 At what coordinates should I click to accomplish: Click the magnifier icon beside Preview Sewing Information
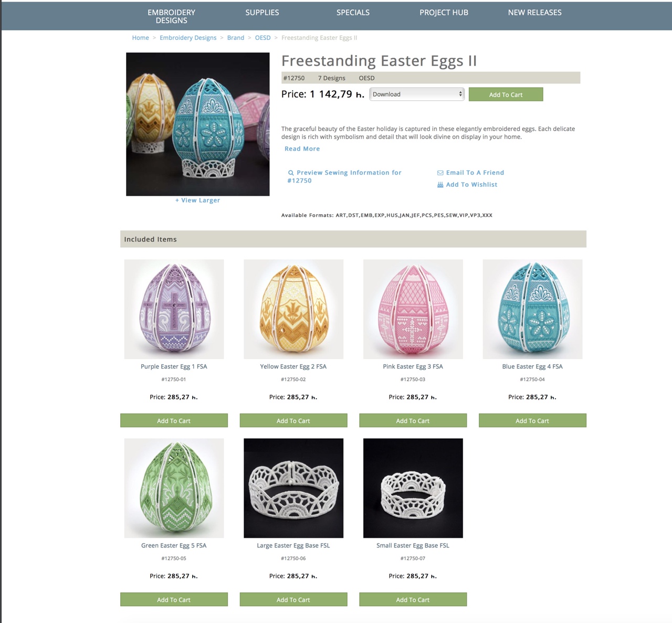(291, 173)
